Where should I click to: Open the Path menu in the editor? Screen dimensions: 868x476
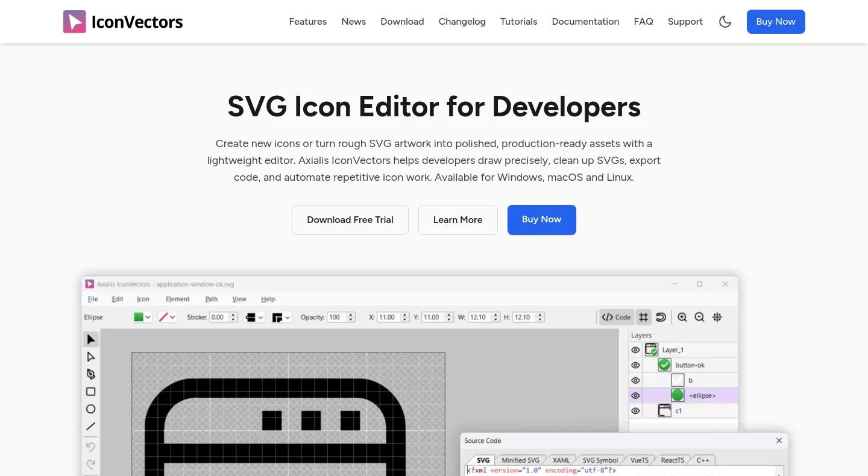tap(212, 299)
